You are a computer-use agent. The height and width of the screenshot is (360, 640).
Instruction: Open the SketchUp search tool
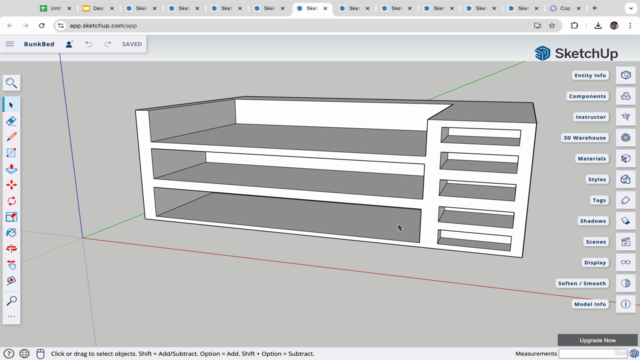pyautogui.click(x=11, y=83)
